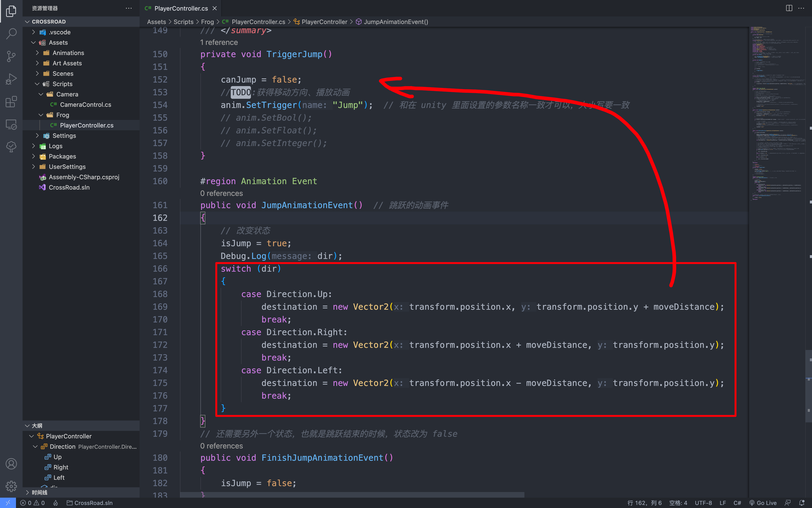812x508 pixels.
Task: Open CameraControl.cs file
Action: point(81,105)
